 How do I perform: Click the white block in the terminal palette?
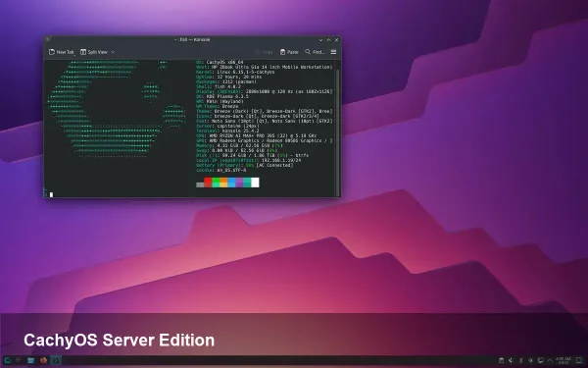coord(255,183)
